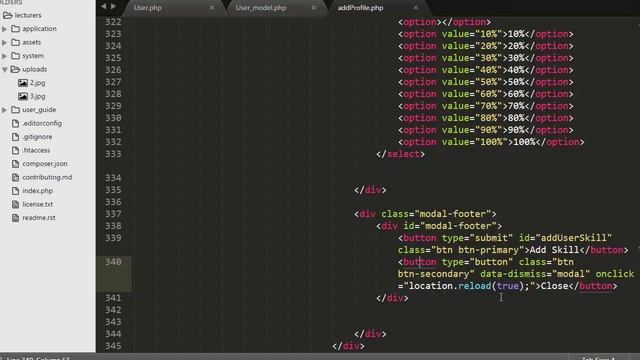Open 2.jpg in the sidebar

pos(38,83)
